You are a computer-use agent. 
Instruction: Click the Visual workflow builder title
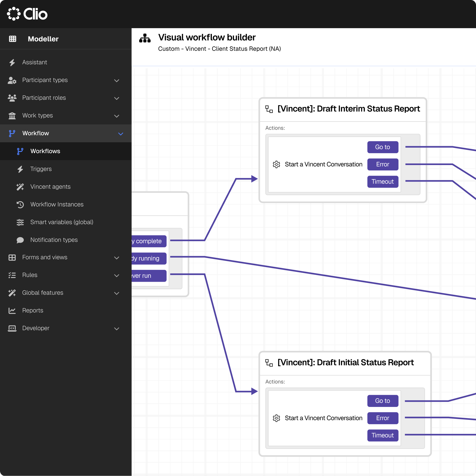207,38
